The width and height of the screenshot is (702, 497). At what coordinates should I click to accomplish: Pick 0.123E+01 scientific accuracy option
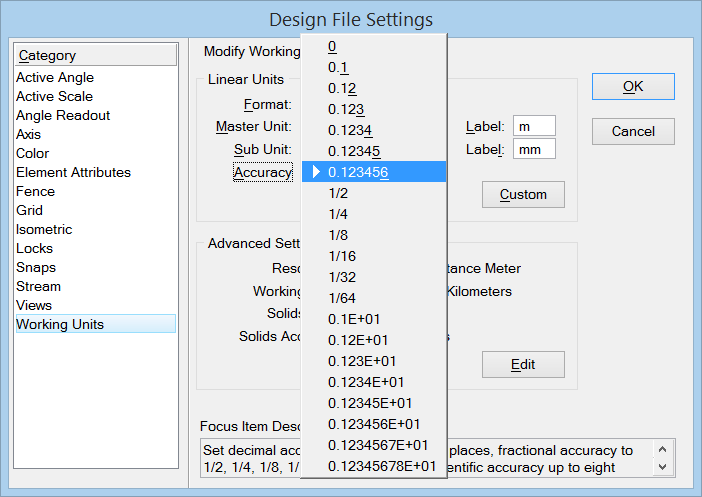click(362, 361)
